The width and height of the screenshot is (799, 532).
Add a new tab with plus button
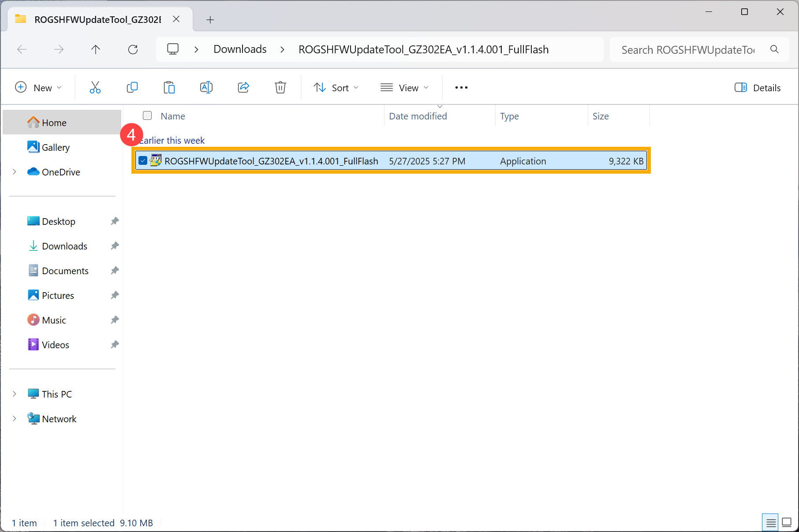[210, 19]
